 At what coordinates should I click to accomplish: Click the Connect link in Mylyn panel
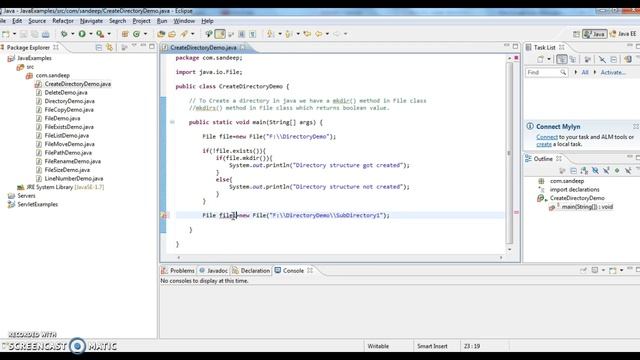[547, 137]
